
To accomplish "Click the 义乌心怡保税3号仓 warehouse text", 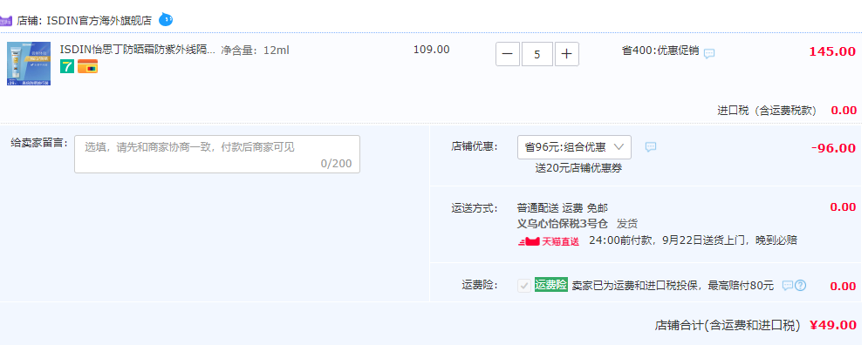I will click(563, 224).
